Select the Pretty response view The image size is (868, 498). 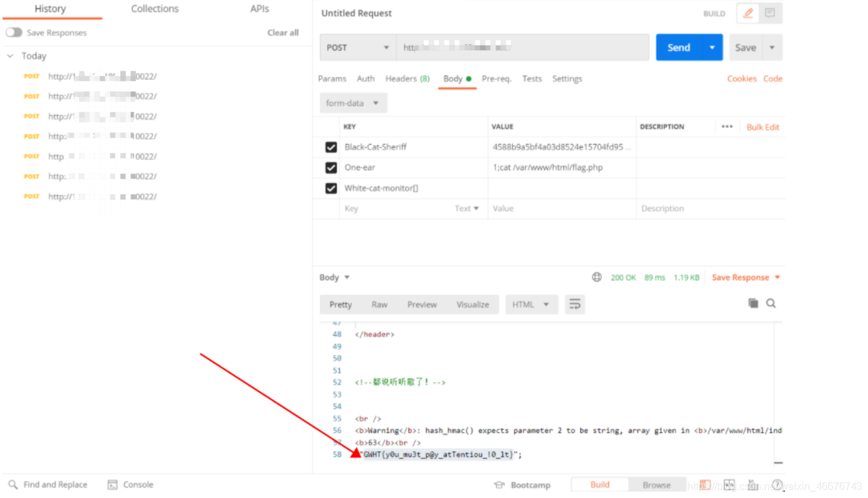[341, 305]
